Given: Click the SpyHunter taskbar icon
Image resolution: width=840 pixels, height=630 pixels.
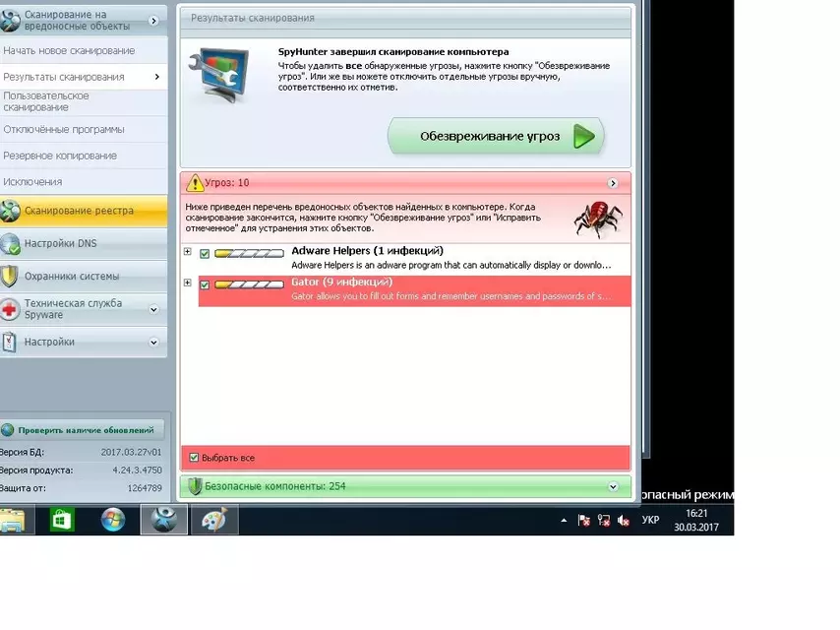Looking at the screenshot, I should point(164,519).
